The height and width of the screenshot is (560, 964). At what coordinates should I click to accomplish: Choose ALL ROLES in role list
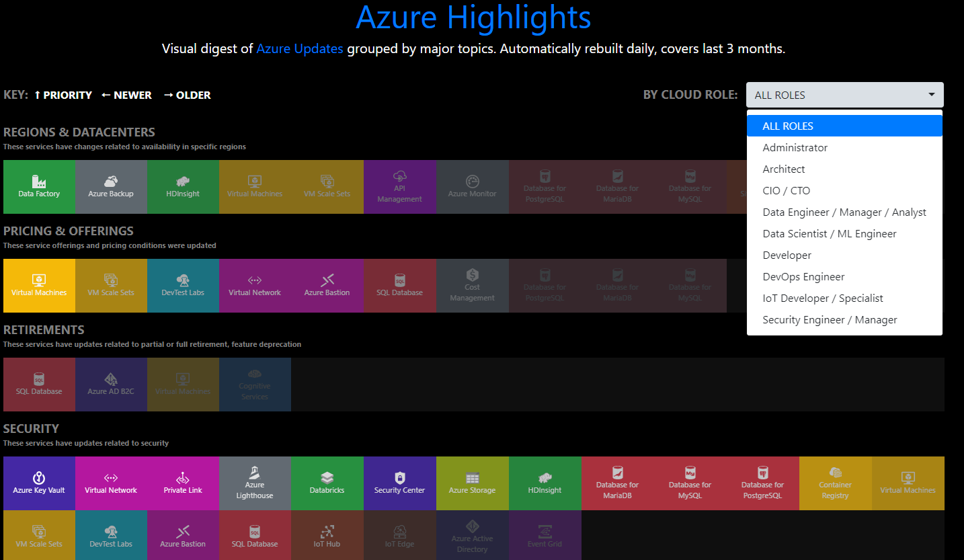[844, 126]
